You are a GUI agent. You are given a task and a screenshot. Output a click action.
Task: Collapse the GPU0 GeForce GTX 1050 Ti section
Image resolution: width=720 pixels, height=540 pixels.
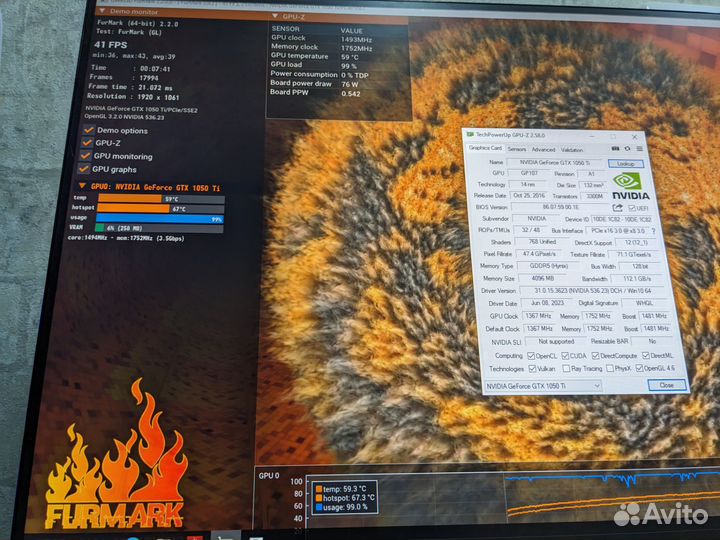click(x=82, y=186)
